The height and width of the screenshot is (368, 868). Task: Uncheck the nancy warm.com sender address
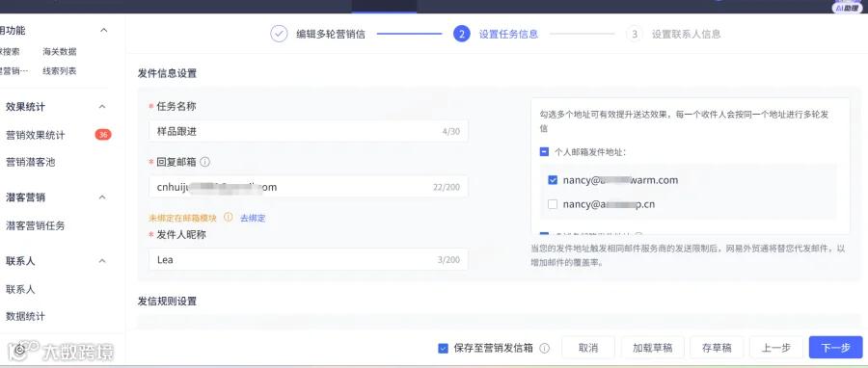tap(553, 179)
